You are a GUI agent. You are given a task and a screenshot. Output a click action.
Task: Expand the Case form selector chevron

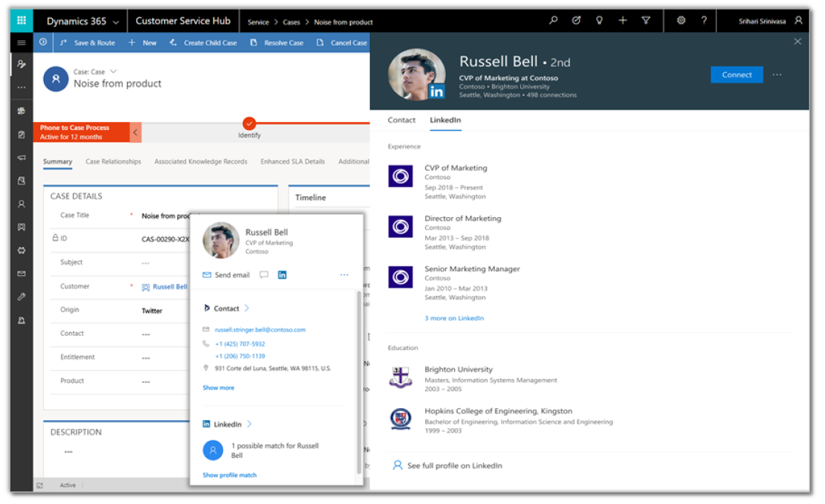pos(113,71)
